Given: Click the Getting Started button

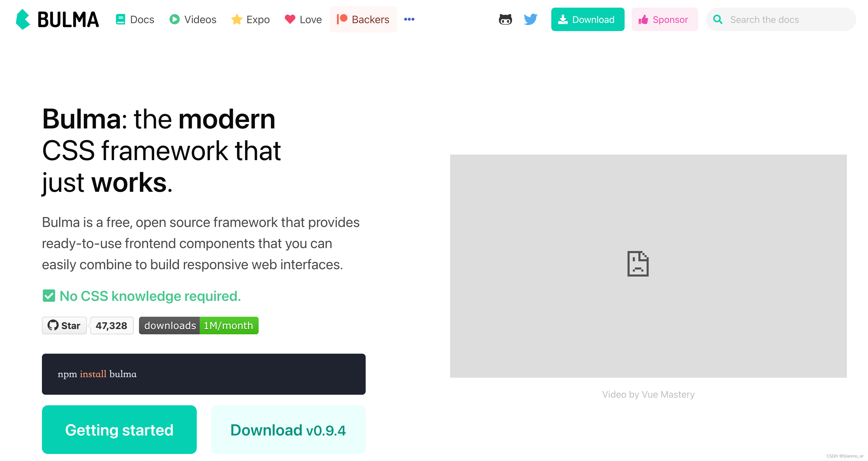Looking at the screenshot, I should (119, 429).
